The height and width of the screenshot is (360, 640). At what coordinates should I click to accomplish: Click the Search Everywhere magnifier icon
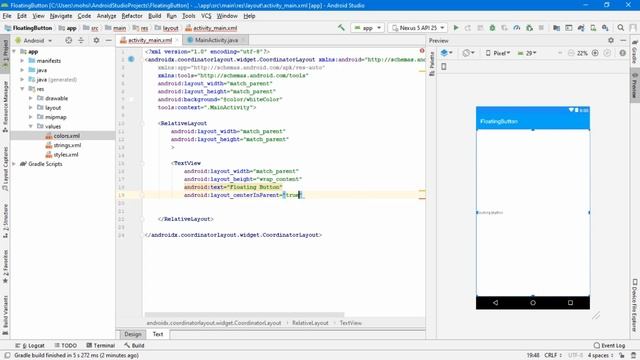click(620, 28)
